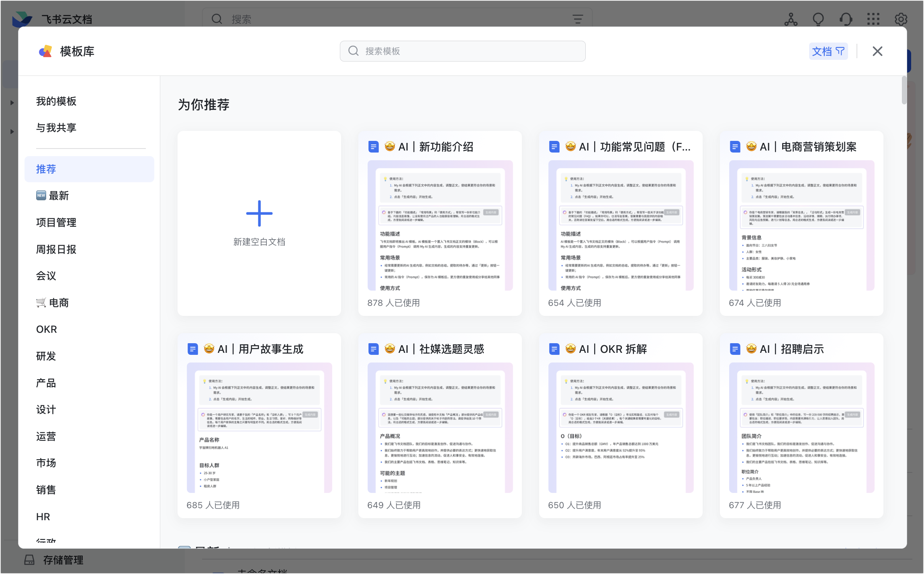
Task: Click the lightbulb tips icon
Action: [818, 19]
